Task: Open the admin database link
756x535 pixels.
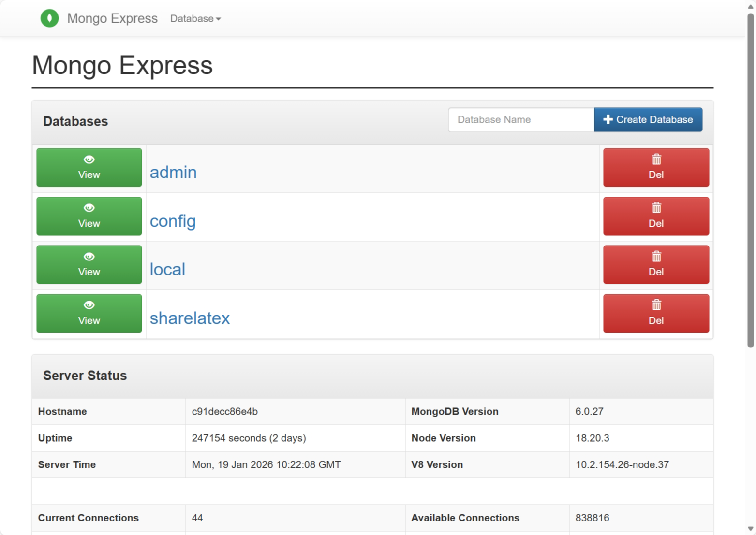Action: [x=173, y=173]
